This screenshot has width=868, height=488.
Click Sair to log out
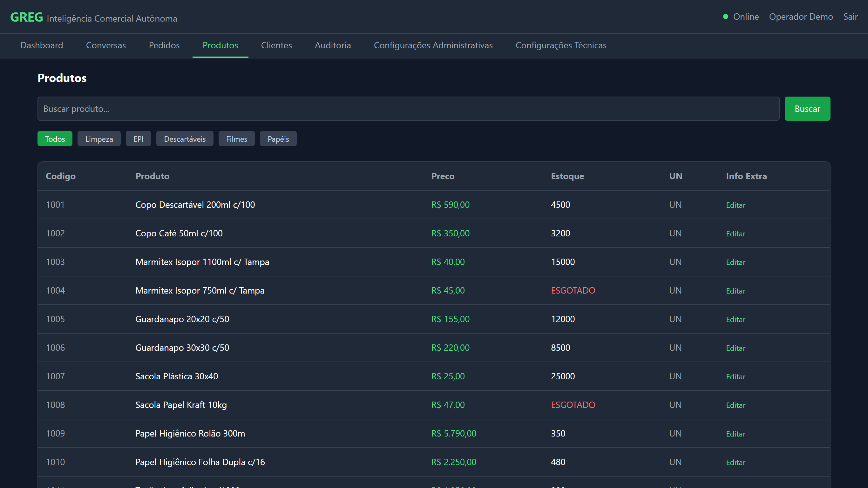click(850, 17)
